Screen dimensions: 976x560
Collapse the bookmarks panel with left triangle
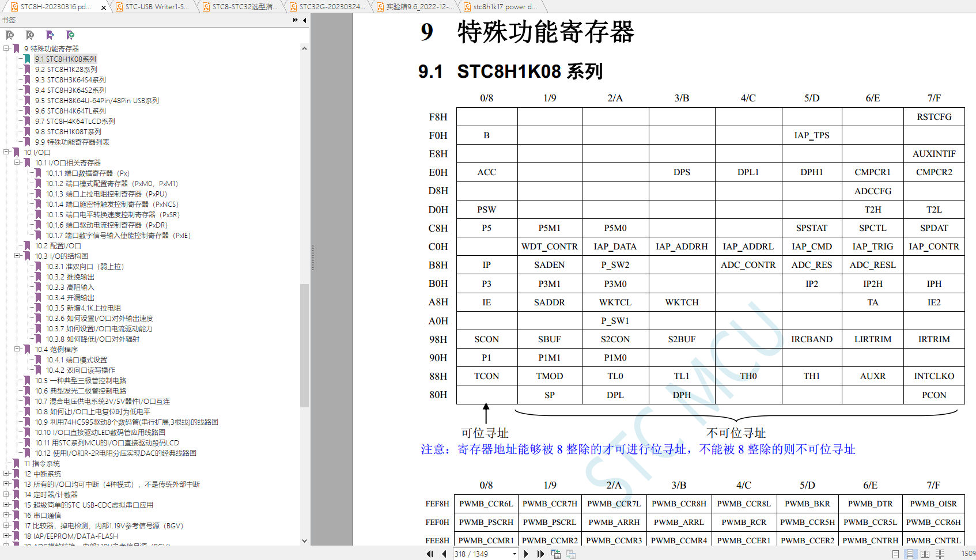tap(304, 20)
